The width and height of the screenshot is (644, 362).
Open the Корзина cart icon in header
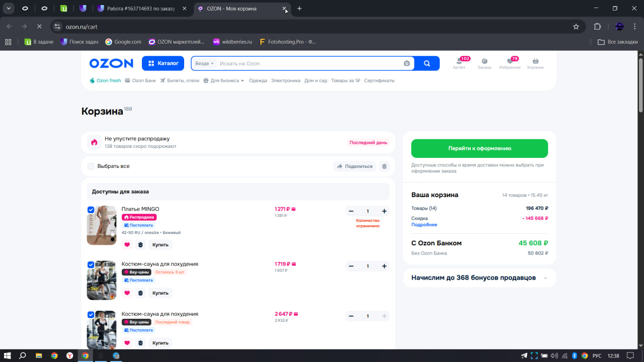pyautogui.click(x=535, y=63)
